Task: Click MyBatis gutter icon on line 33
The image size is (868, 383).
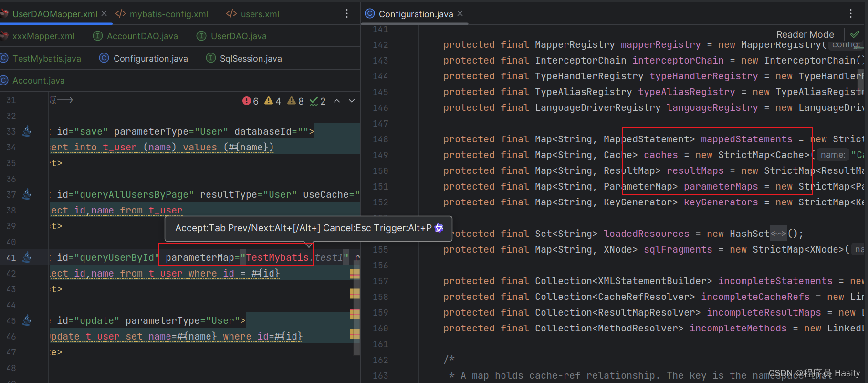Action: tap(27, 130)
